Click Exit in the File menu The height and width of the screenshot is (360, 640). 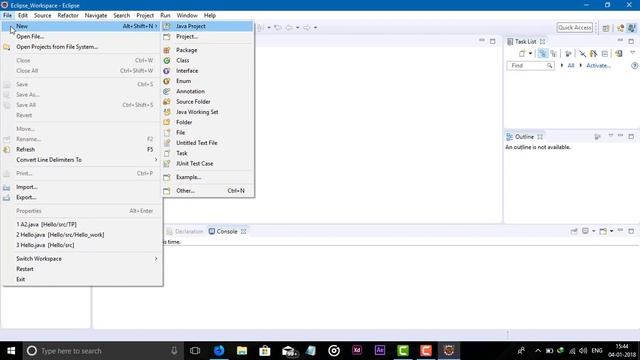[x=82, y=280]
